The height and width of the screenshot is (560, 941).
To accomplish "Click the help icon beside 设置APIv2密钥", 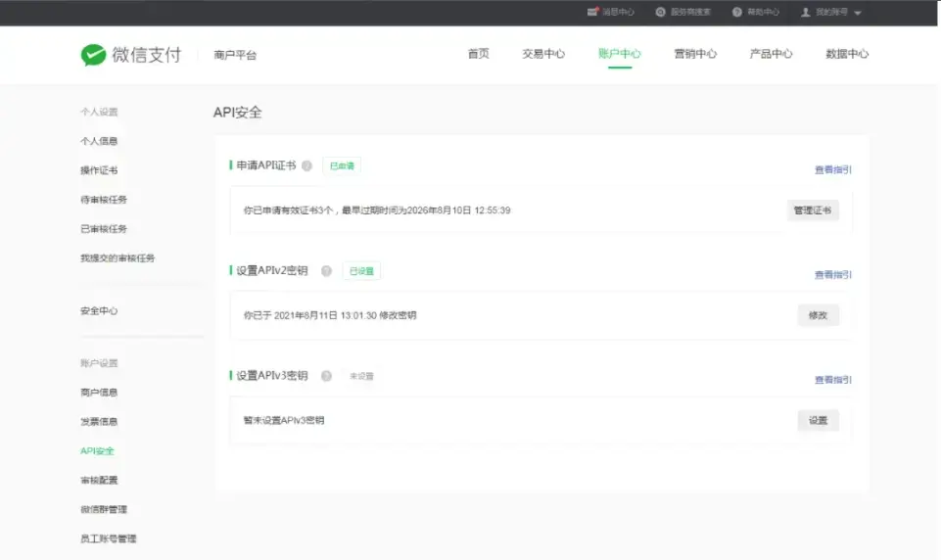I will click(326, 271).
